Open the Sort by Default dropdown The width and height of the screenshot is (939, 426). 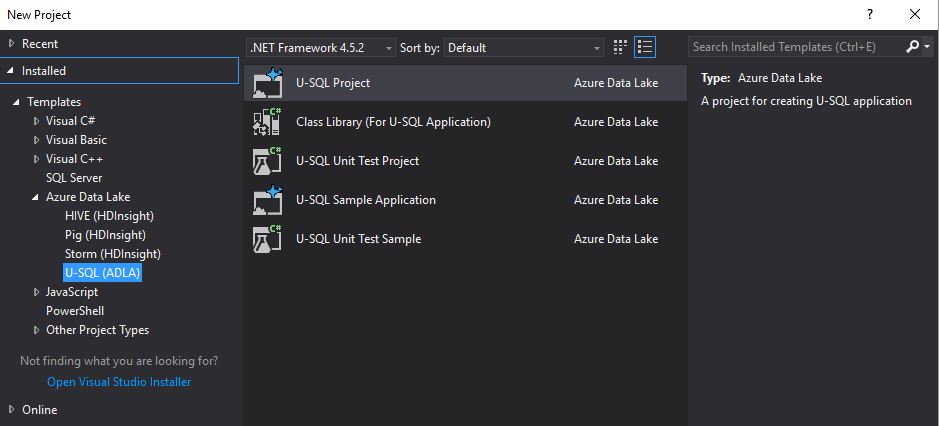[x=523, y=48]
